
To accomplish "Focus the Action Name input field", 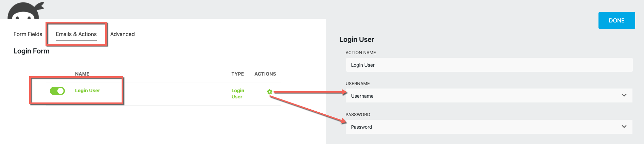I will (489, 65).
